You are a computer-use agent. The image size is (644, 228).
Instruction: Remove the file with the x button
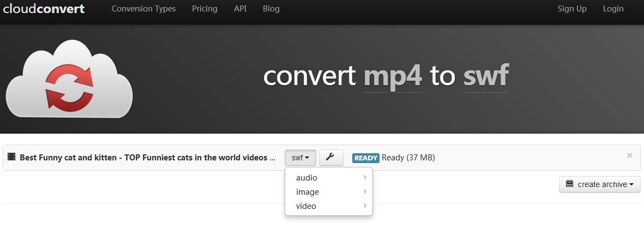pos(629,155)
